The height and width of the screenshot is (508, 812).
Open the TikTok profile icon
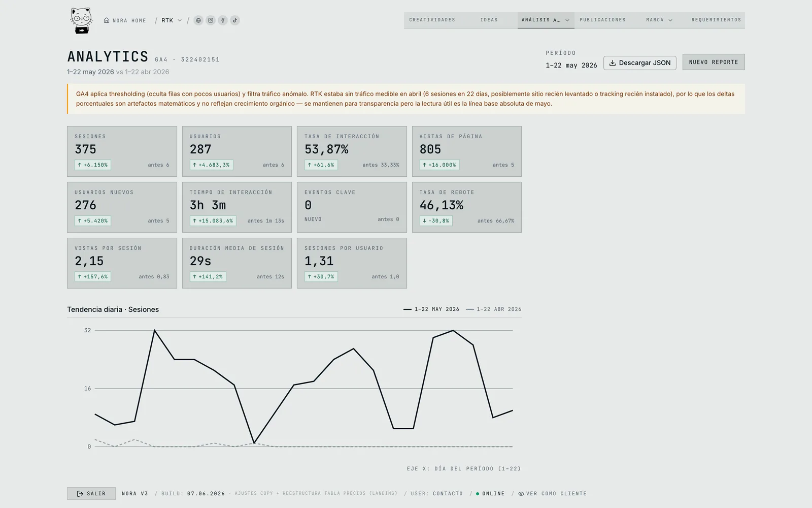coord(235,20)
